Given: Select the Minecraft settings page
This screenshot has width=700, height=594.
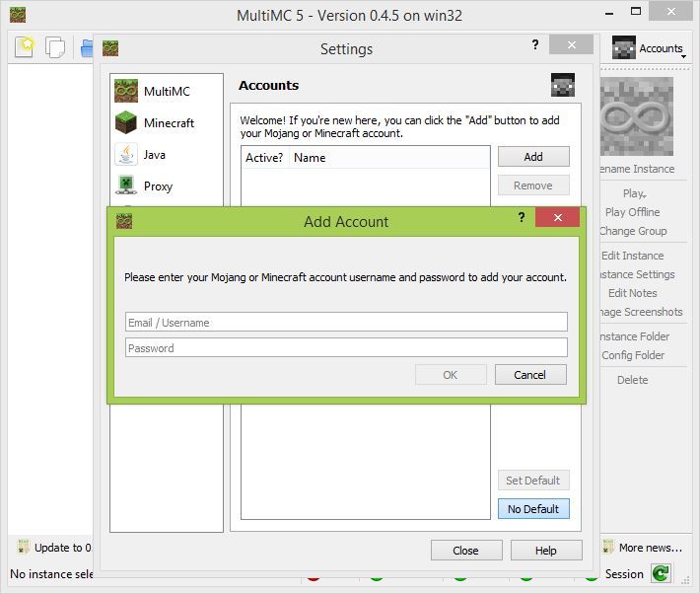Looking at the screenshot, I should (x=166, y=123).
